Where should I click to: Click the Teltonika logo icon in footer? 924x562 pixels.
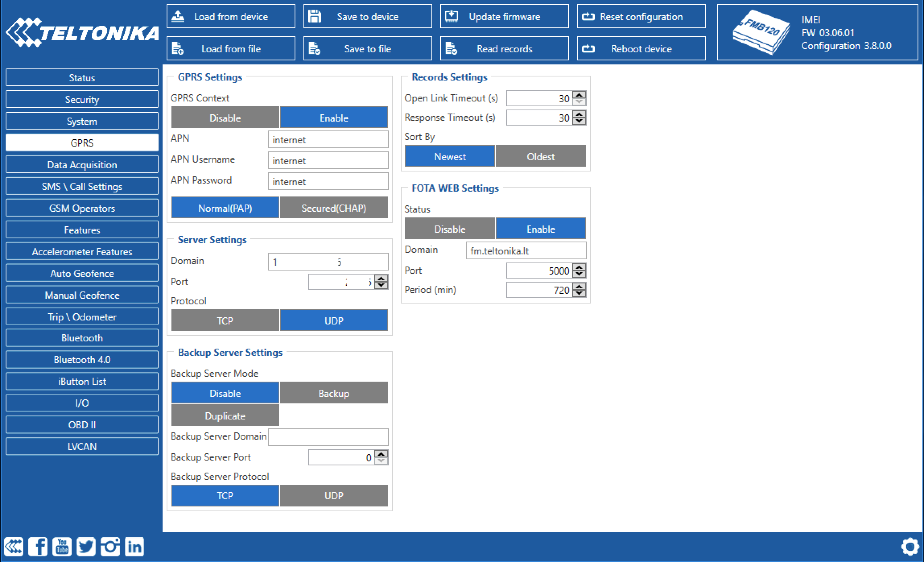pos(14,547)
